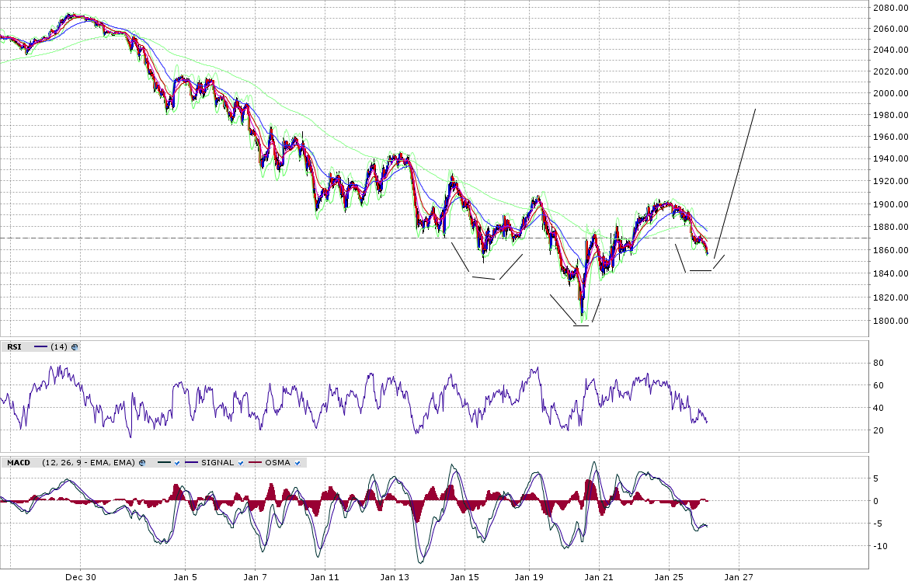
Task: Click the 1860.00 price axis label
Action: 890,250
